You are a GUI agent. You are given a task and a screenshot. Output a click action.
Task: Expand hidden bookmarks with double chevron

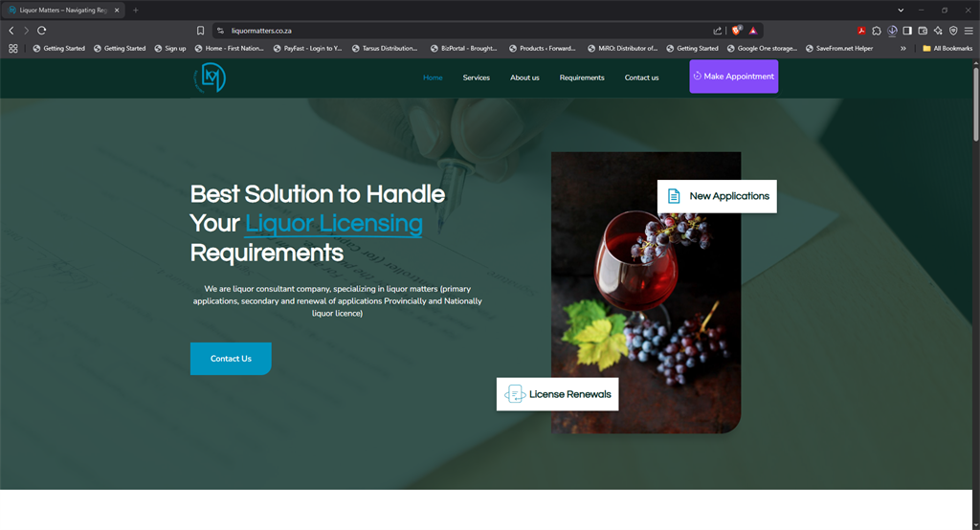(x=903, y=48)
